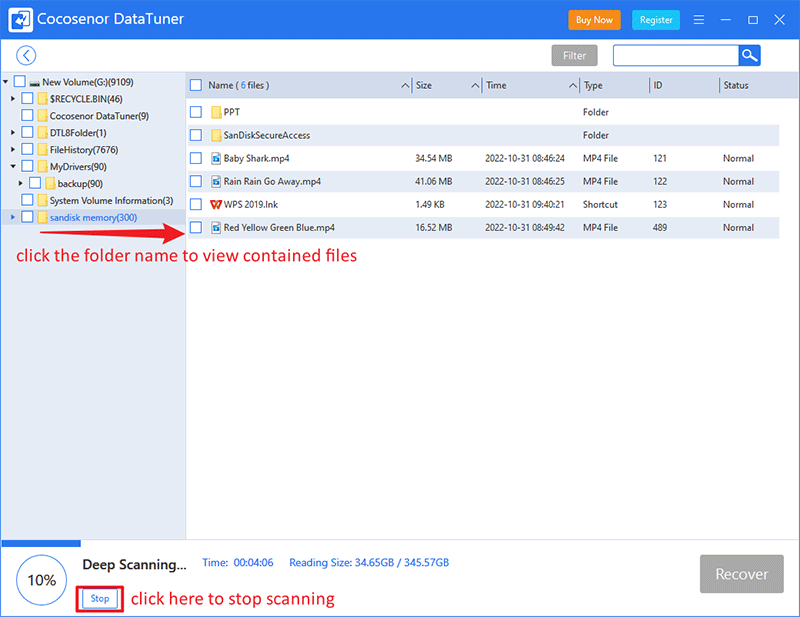Click the Cocosenor DataTuner folder icon in tree
This screenshot has height=617, width=800.
42,116
